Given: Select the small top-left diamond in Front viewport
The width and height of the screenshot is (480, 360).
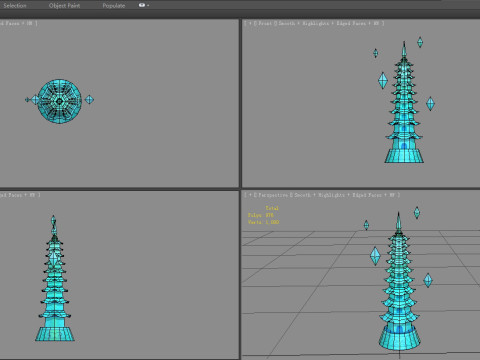Looking at the screenshot, I should (375, 53).
